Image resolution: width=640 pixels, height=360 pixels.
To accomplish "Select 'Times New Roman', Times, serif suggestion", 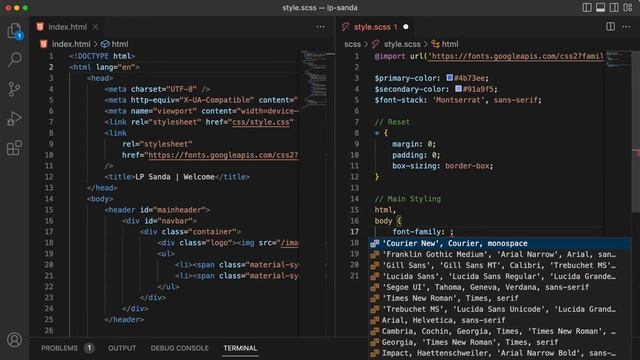I will click(500, 298).
